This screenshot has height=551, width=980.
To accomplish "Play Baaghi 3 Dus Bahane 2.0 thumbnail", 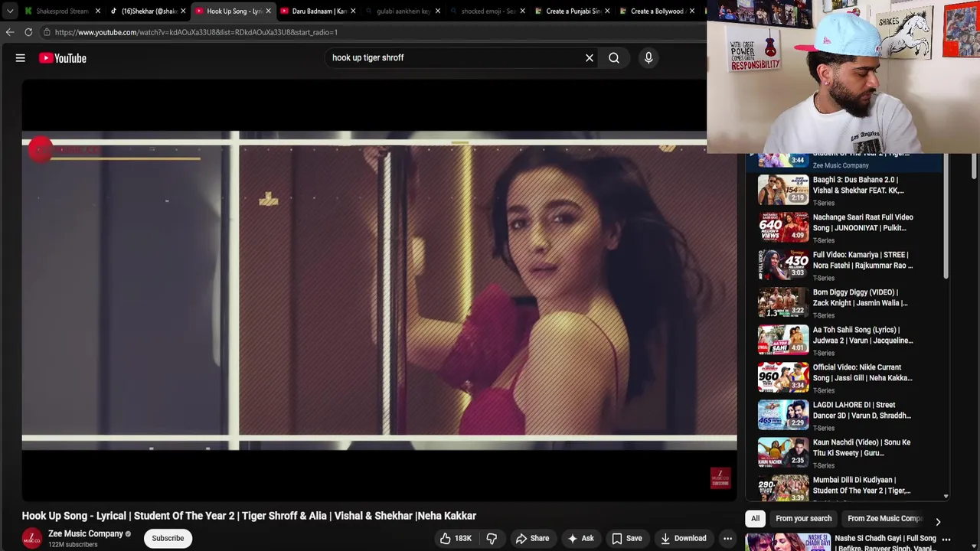I will [783, 190].
